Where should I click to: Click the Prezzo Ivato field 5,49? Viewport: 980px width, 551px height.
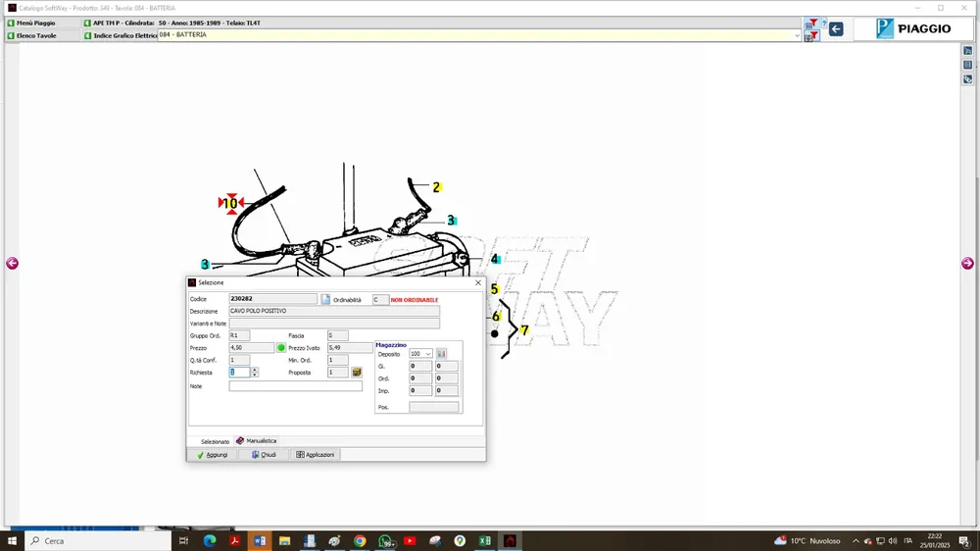pos(349,348)
